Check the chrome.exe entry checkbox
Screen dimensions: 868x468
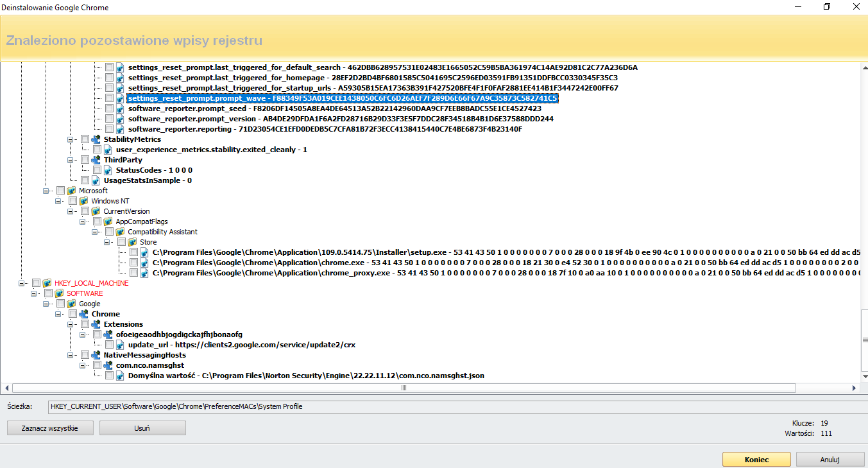134,263
